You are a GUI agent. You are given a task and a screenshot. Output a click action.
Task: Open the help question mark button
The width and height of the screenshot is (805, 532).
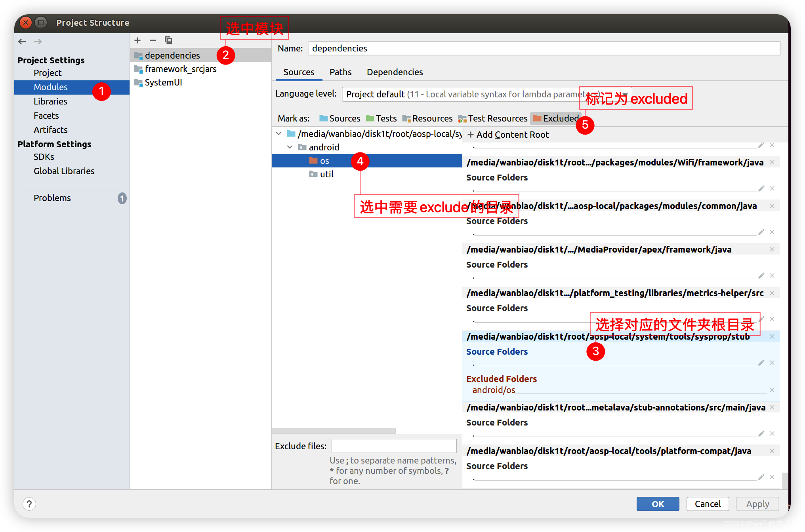[x=29, y=504]
